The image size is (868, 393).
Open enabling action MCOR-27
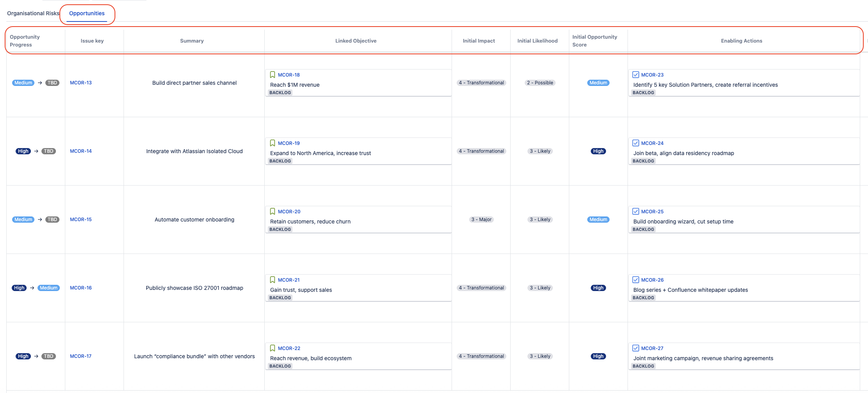point(652,348)
